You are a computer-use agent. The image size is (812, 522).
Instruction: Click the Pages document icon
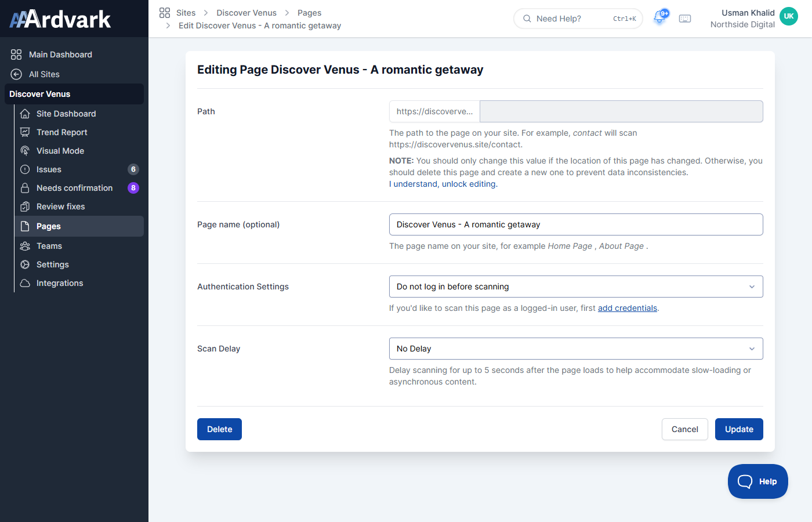point(25,226)
